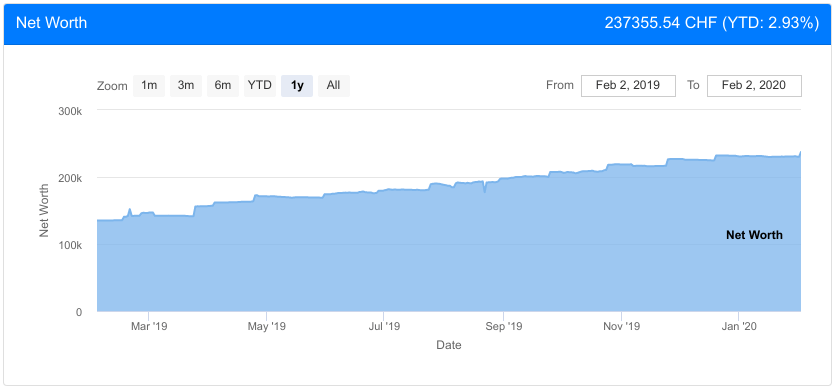Image resolution: width=834 pixels, height=391 pixels.
Task: Click the Net Worth panel title
Action: click(x=52, y=23)
